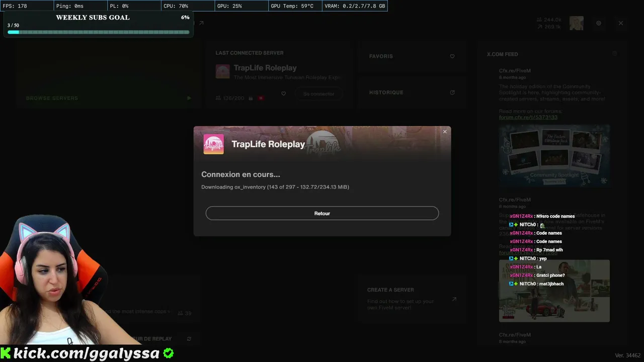644x362 pixels.
Task: Click the first Cfx.re/FiveM post author name
Action: (515, 71)
